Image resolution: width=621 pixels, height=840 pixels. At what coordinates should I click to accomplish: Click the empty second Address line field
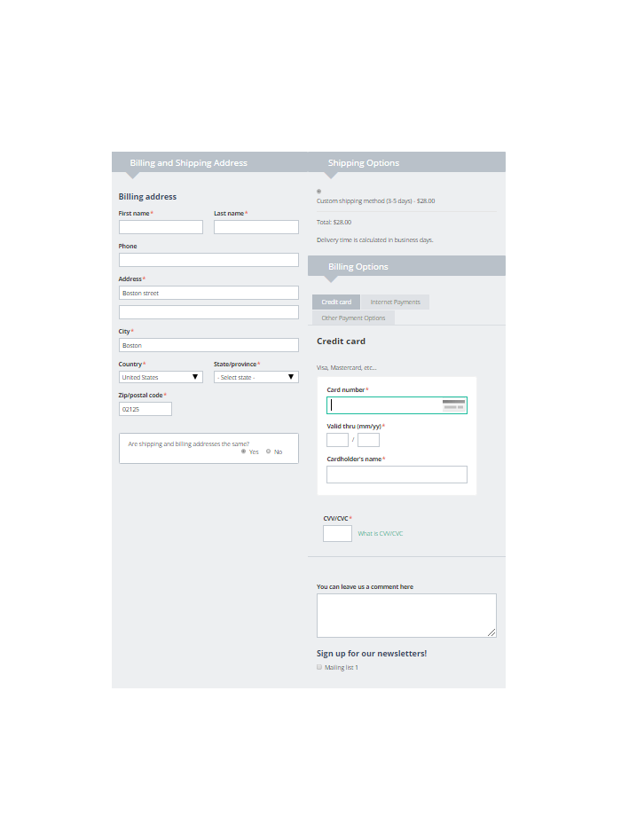(x=208, y=312)
